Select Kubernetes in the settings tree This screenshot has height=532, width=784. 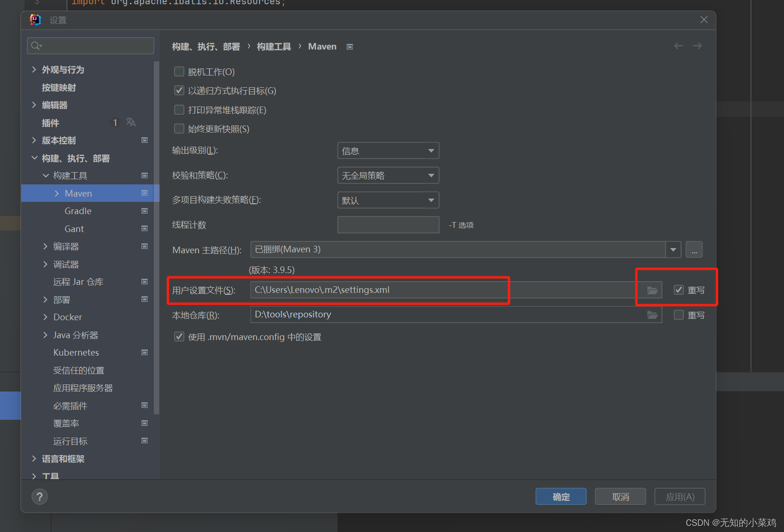(x=76, y=352)
